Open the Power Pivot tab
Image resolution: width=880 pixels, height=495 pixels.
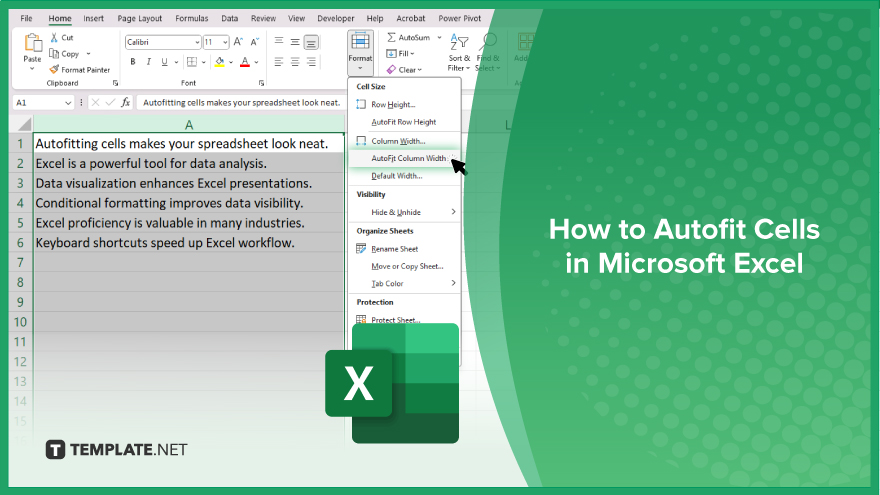coord(459,18)
